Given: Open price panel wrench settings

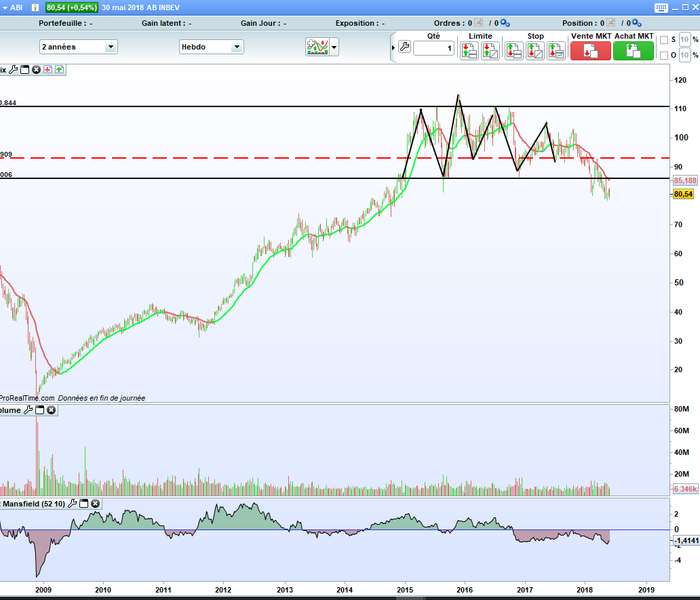Looking at the screenshot, I should [x=14, y=70].
